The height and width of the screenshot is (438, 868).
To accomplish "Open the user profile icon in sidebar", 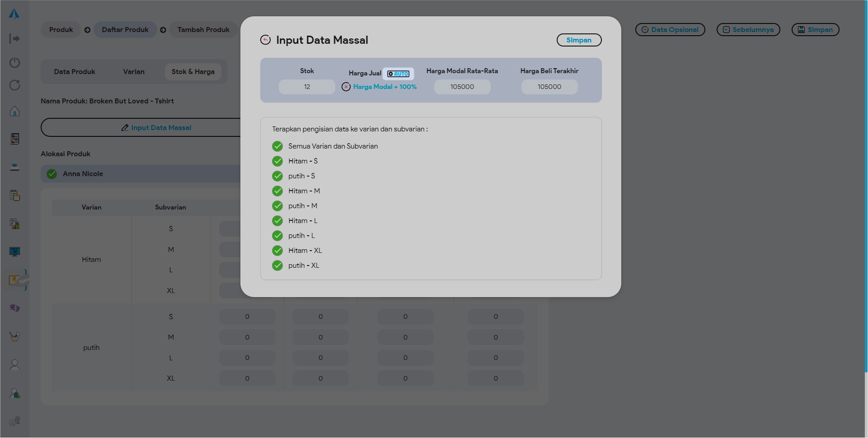I will [x=14, y=365].
